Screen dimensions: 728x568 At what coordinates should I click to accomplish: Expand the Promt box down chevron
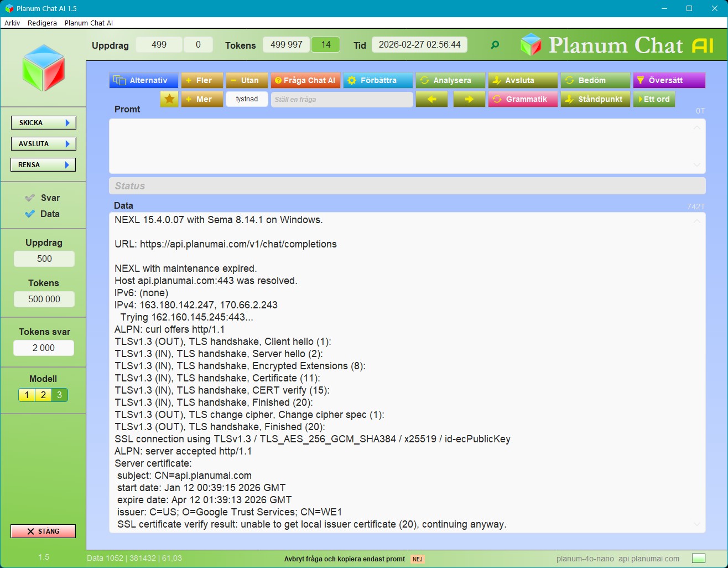coord(696,164)
